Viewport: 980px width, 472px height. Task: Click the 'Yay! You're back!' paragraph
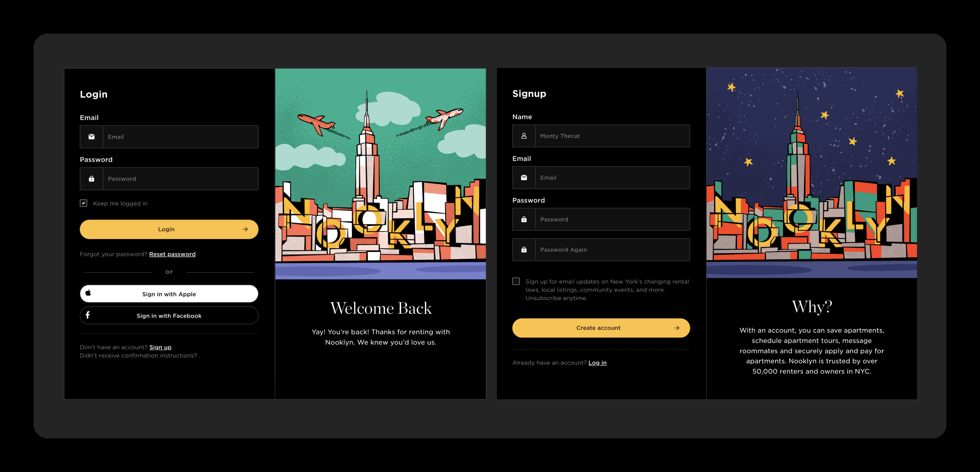click(x=381, y=337)
